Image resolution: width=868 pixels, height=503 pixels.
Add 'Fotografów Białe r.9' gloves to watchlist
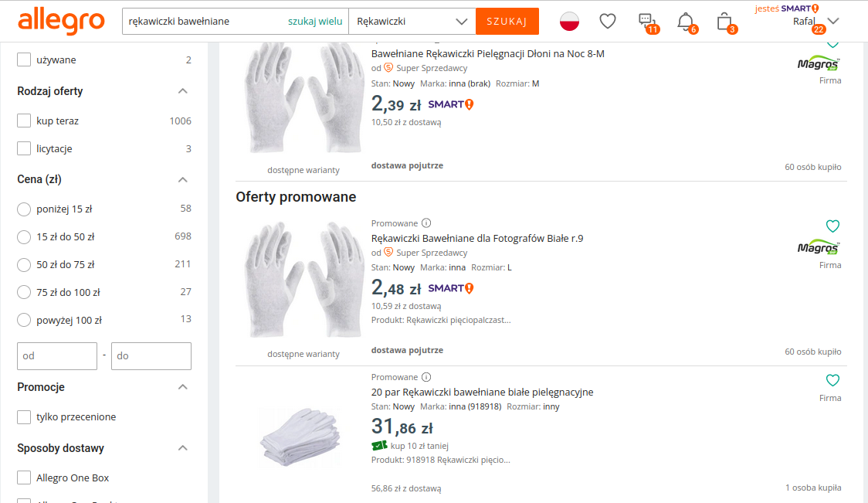(x=832, y=226)
